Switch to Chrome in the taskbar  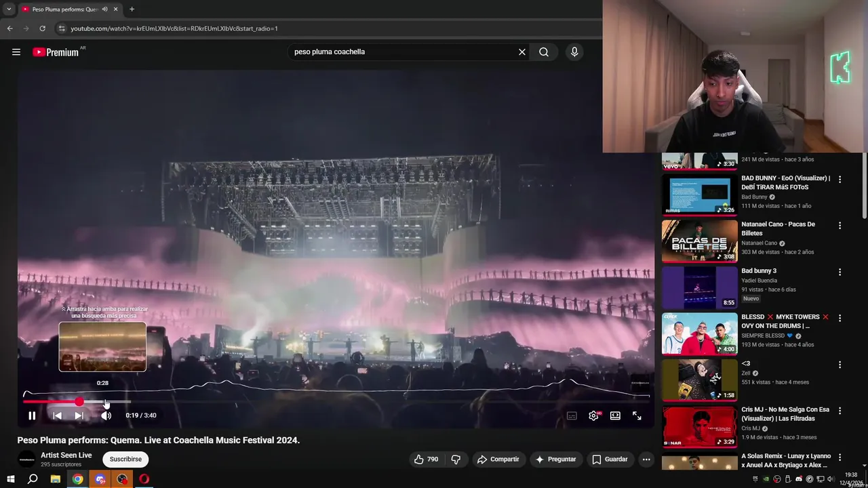(x=78, y=479)
